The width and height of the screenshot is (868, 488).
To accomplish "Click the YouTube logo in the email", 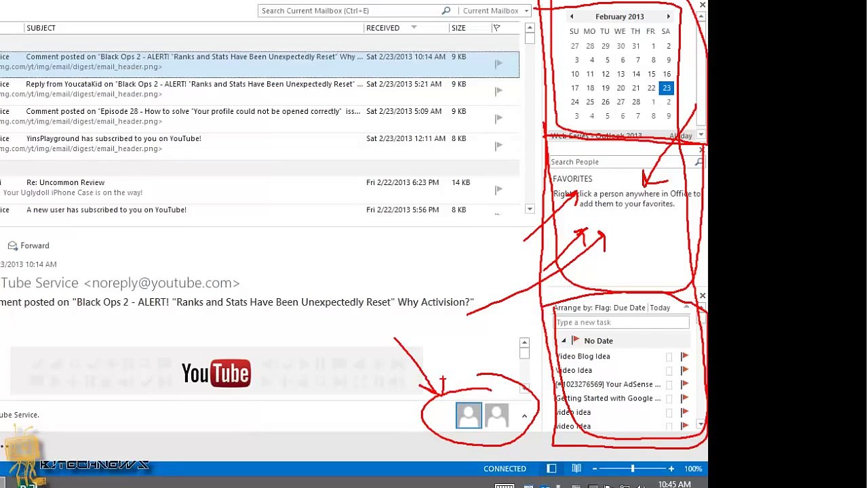I will [x=216, y=373].
